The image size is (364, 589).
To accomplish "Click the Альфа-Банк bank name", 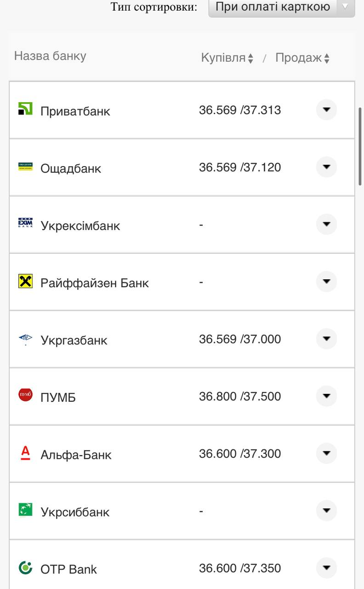I will pos(76,455).
